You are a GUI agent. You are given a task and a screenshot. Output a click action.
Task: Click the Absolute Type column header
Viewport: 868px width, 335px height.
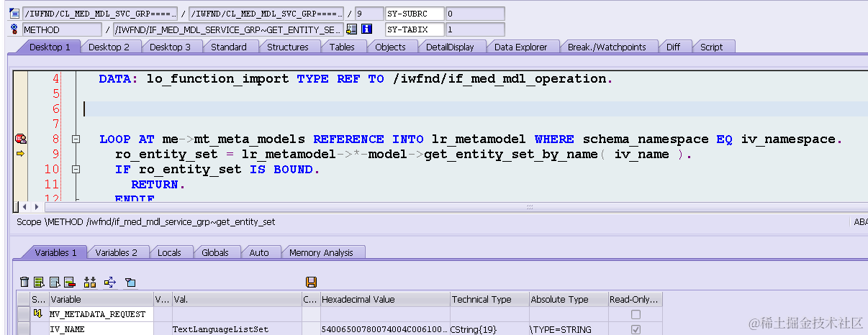click(x=568, y=299)
